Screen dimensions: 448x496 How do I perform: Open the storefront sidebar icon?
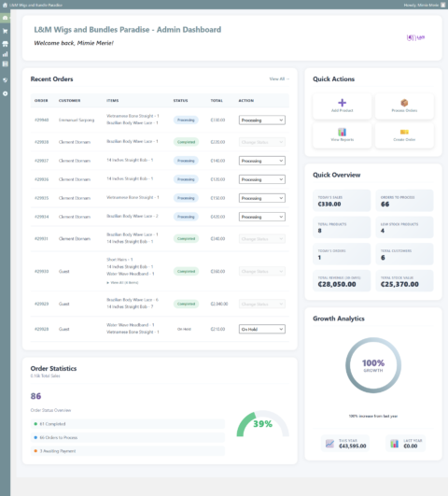point(5,44)
